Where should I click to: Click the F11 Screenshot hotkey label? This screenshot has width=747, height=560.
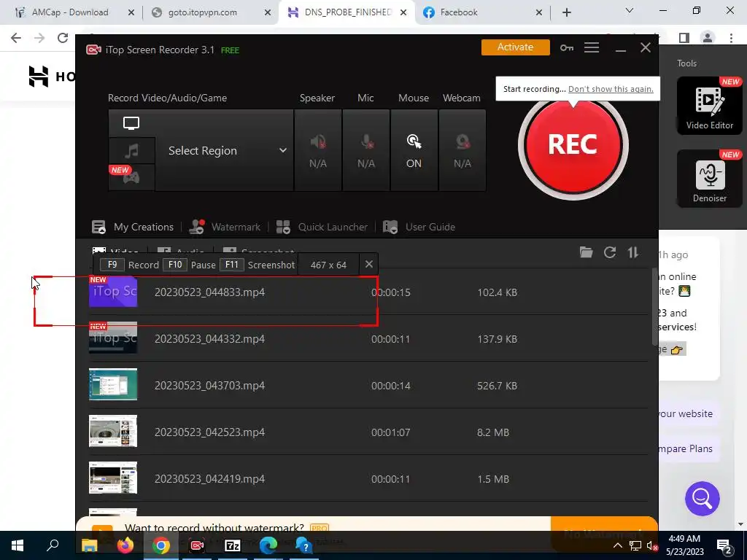coord(258,265)
